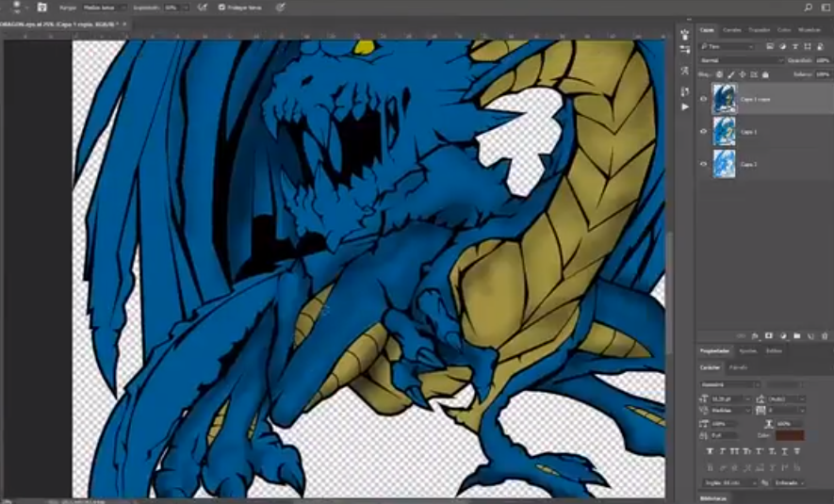Select the DRAGON.eps document tab

click(58, 24)
